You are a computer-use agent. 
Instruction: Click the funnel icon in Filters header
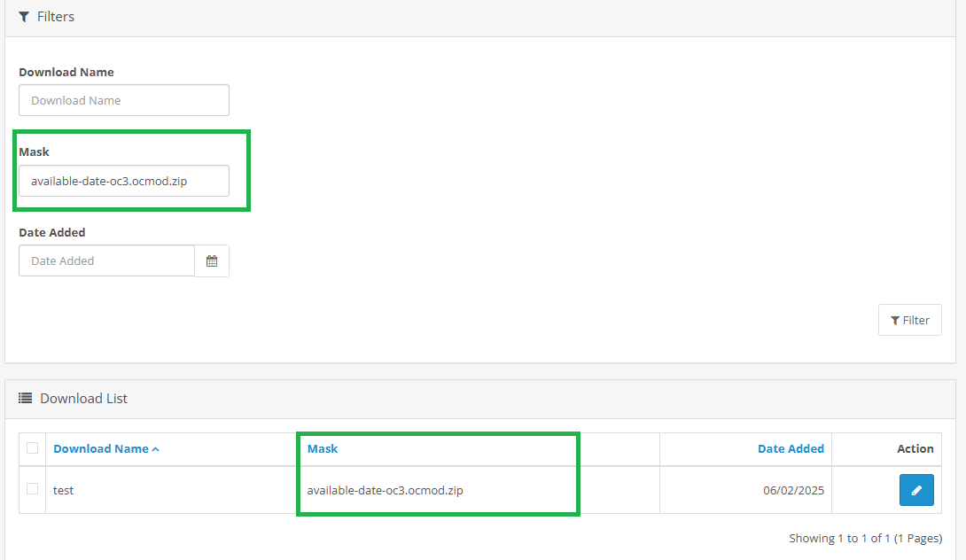click(x=24, y=17)
